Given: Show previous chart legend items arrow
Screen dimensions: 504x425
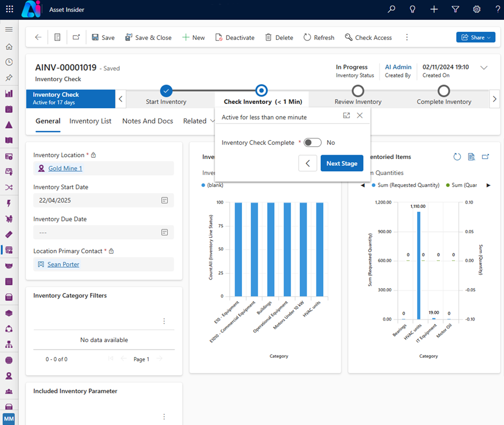Looking at the screenshot, I should 363,185.
